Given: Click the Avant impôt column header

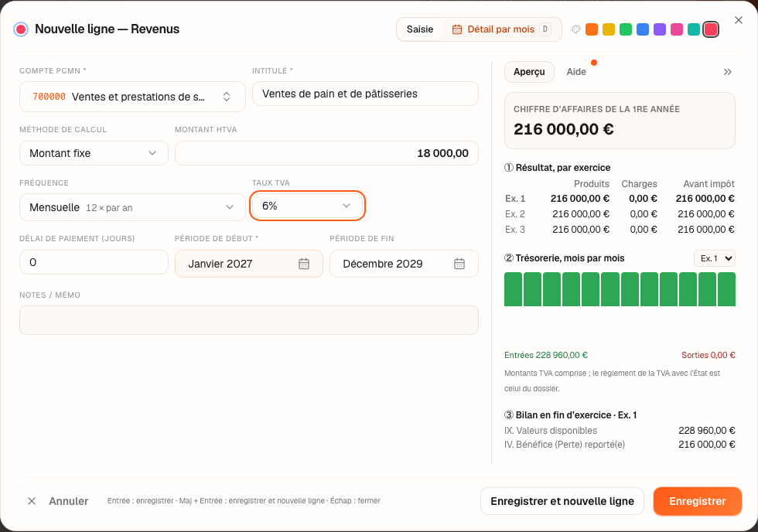Looking at the screenshot, I should pos(708,183).
